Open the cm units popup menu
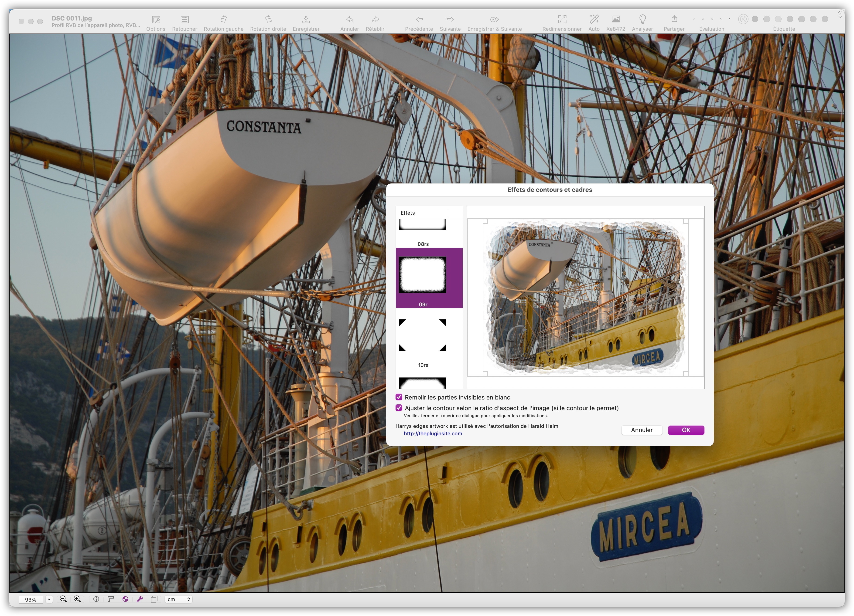 [x=178, y=599]
